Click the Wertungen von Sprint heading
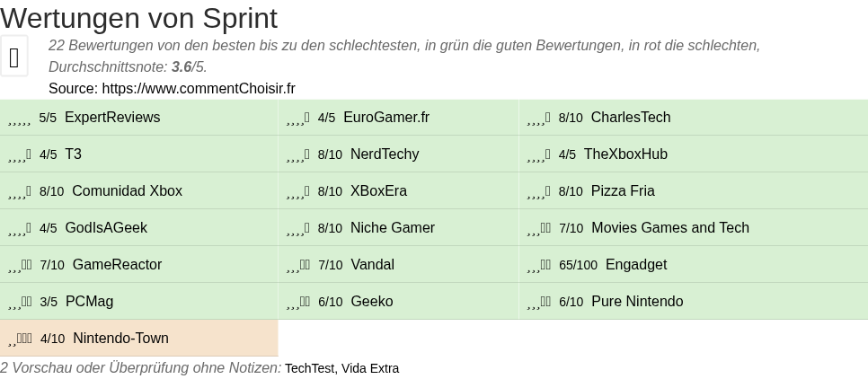This screenshot has height=379, width=868. (x=138, y=18)
